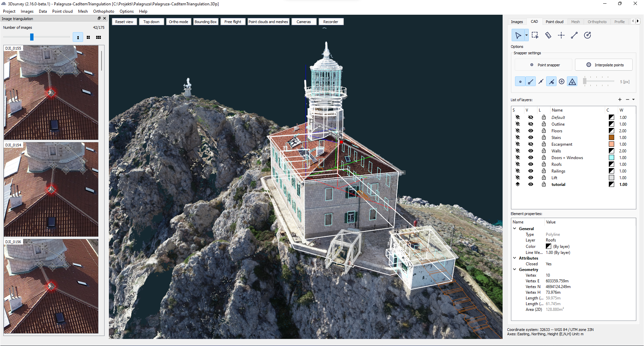The image size is (644, 346).
Task: Add a new layer with the plus icon
Action: tap(620, 99)
